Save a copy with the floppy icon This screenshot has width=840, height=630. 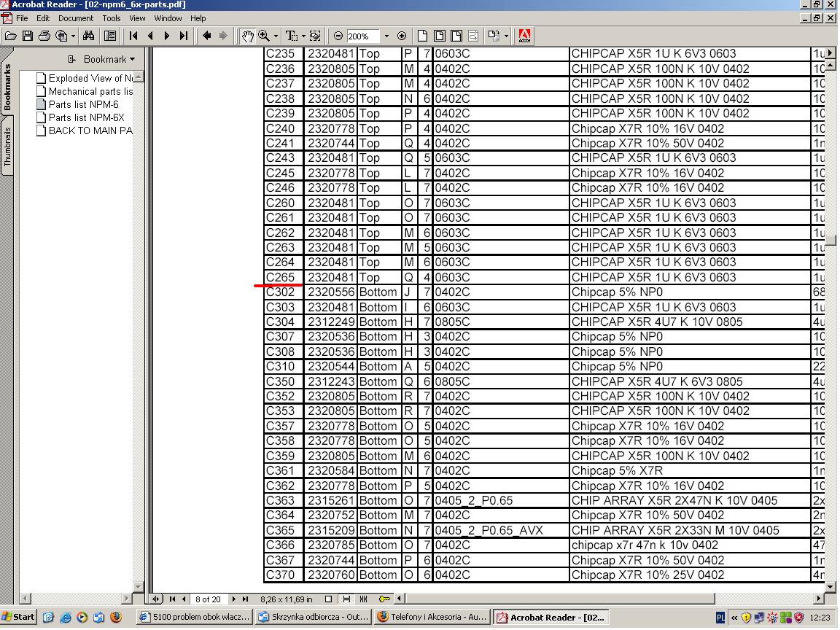click(27, 36)
